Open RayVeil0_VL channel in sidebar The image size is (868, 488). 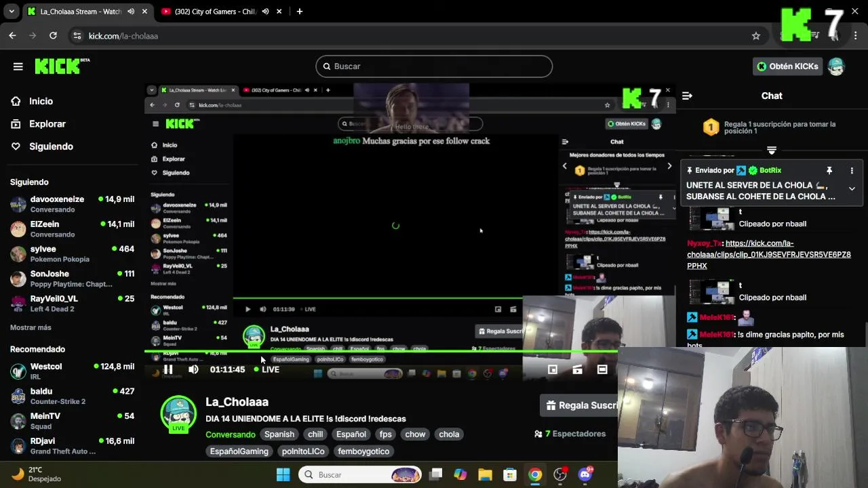click(72, 304)
